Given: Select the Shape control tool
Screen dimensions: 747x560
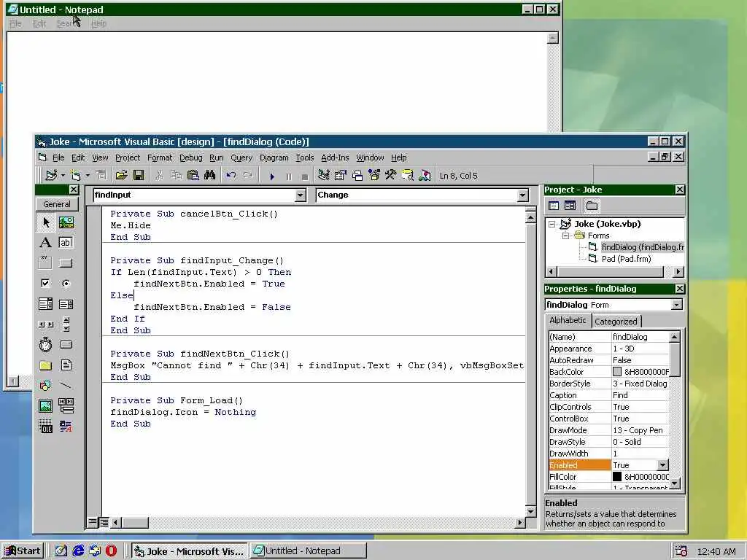Looking at the screenshot, I should tap(46, 385).
